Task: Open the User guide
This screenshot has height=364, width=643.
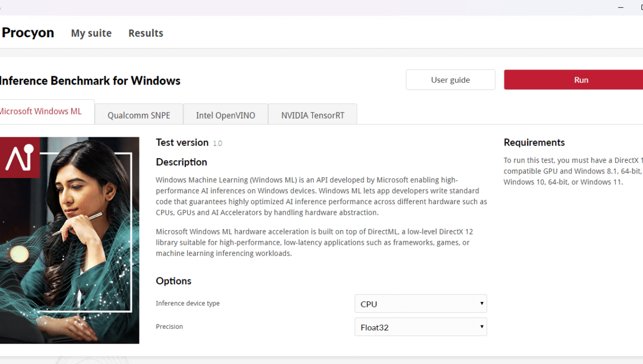Action: (x=450, y=80)
